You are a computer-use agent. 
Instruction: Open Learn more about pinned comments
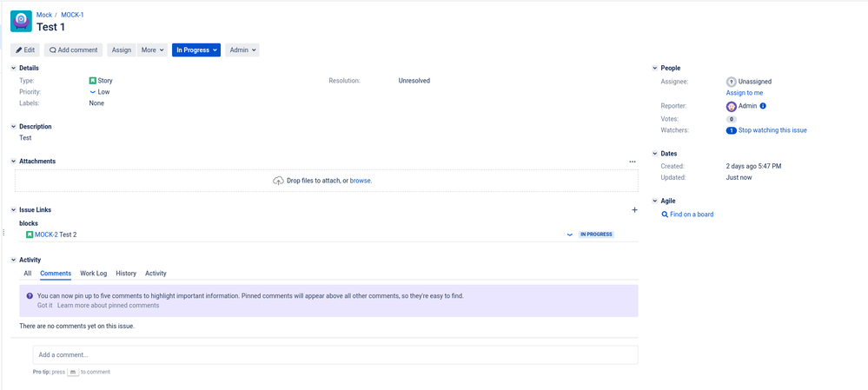tap(108, 306)
